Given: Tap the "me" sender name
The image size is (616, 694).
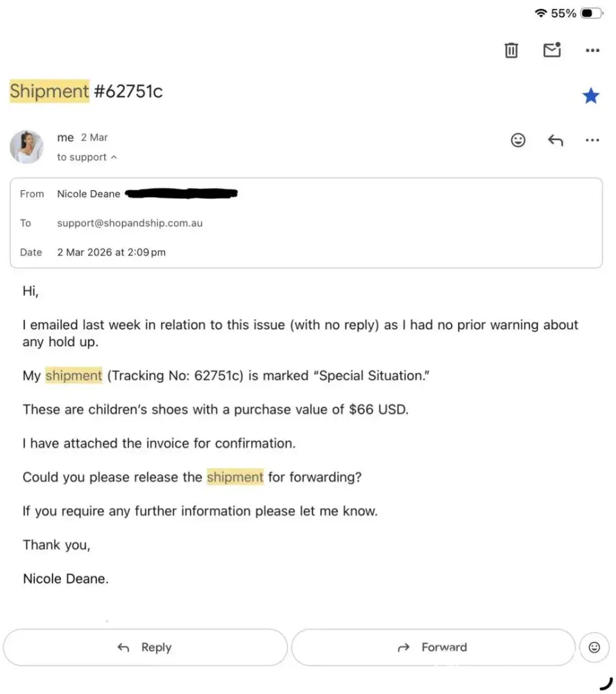Looking at the screenshot, I should (x=65, y=137).
